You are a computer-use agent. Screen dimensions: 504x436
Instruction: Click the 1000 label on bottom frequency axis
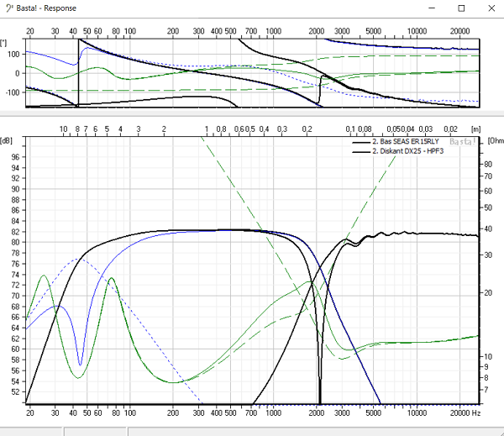274,412
